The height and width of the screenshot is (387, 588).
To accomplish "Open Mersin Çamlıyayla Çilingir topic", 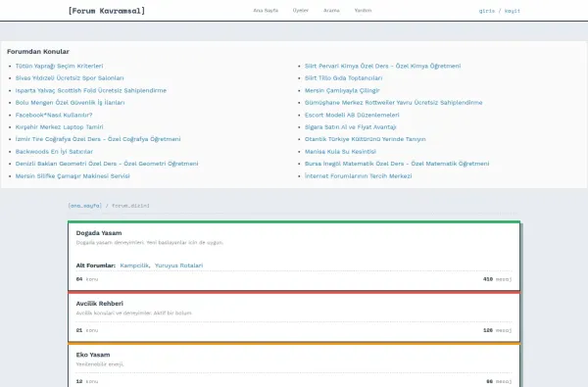I will coord(342,90).
